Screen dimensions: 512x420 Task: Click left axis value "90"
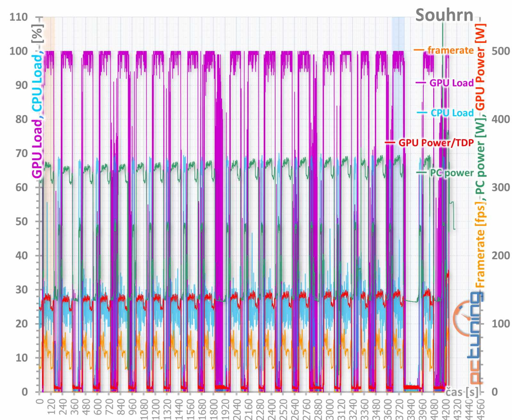tap(21, 85)
